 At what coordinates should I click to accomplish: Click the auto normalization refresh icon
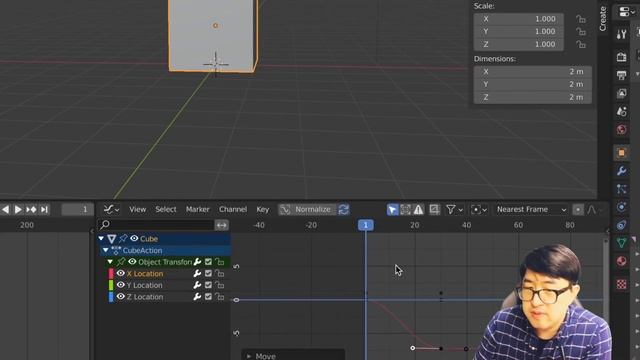point(344,209)
